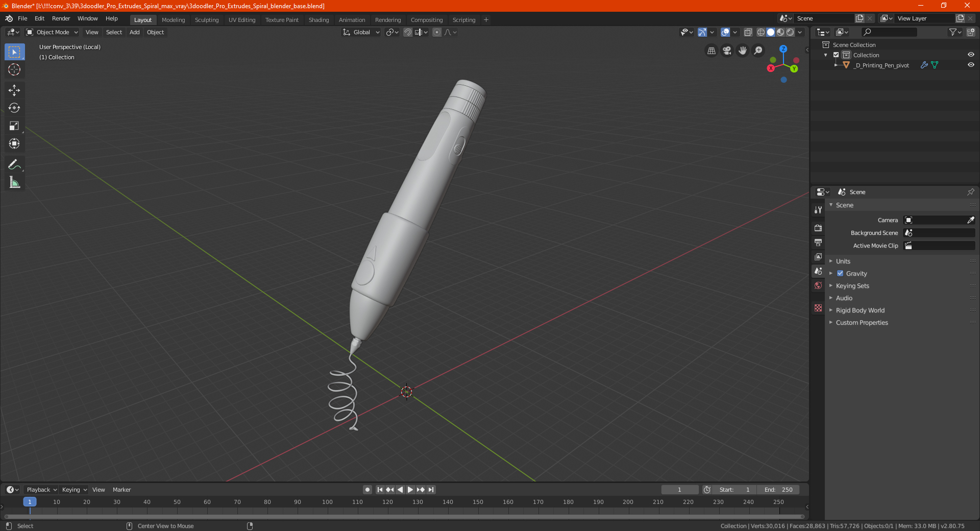Click the magnifier zoom-view icon

point(758,51)
